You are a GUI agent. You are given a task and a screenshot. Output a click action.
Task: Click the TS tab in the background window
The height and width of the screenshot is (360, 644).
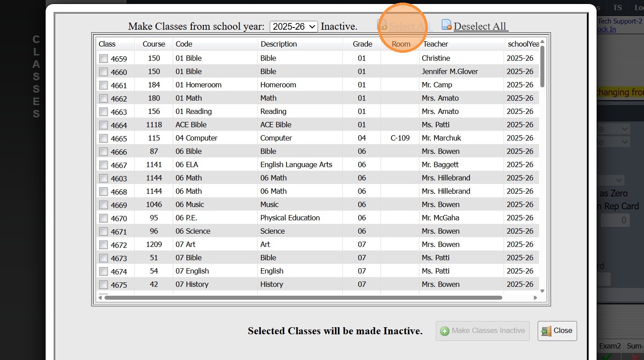click(x=617, y=8)
